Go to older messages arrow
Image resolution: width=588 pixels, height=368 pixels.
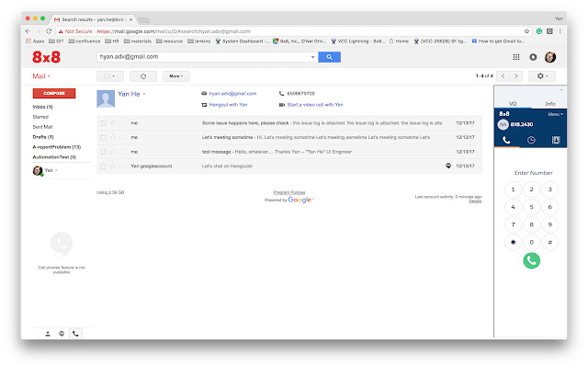point(516,76)
